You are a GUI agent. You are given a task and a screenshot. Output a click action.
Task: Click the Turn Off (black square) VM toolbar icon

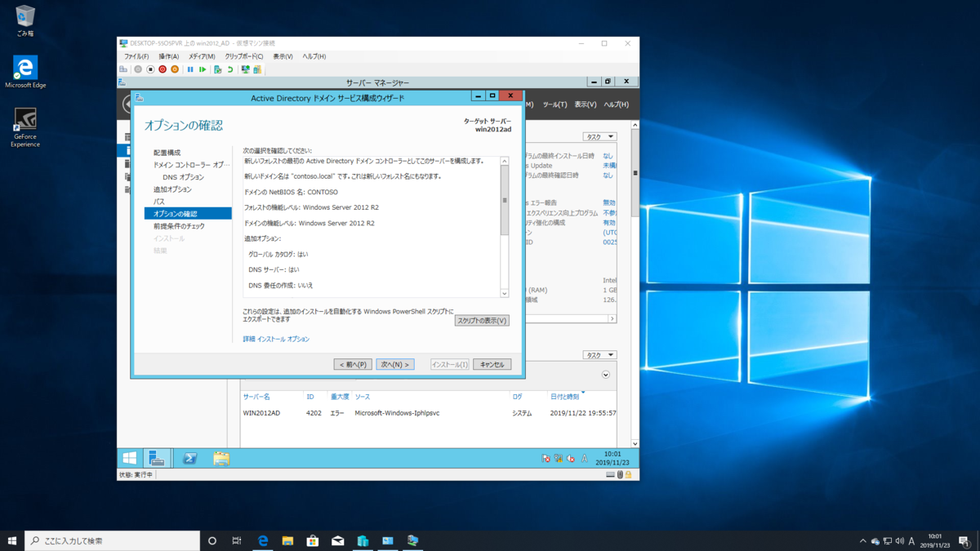[x=150, y=69]
